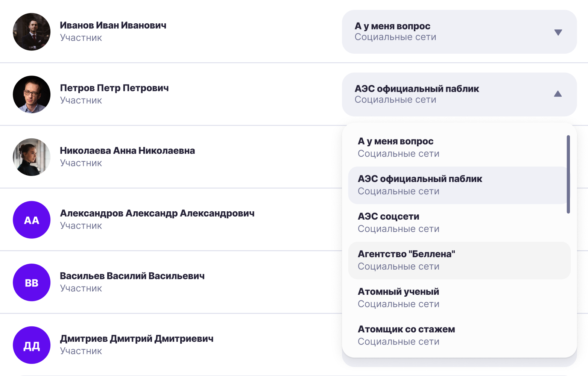Open the 'А у меня вопрос' combo box
This screenshot has height=376, width=588.
coord(459,32)
